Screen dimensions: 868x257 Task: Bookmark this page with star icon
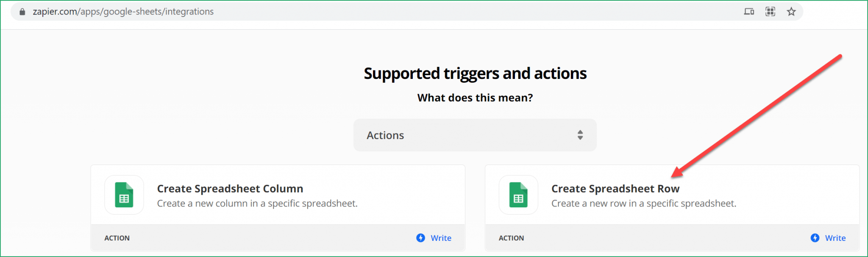(x=791, y=11)
